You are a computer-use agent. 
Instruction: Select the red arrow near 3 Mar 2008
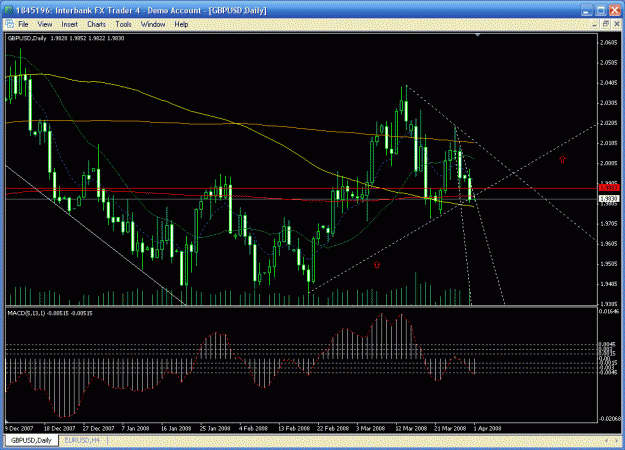pos(377,264)
